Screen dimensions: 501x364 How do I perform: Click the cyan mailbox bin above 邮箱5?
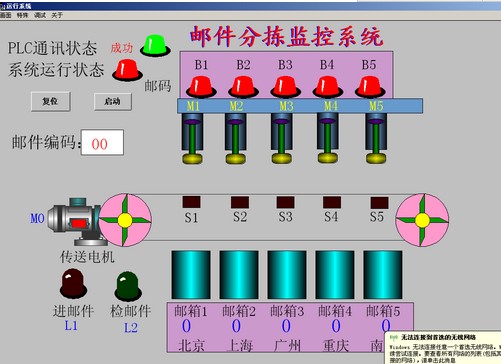(x=383, y=275)
